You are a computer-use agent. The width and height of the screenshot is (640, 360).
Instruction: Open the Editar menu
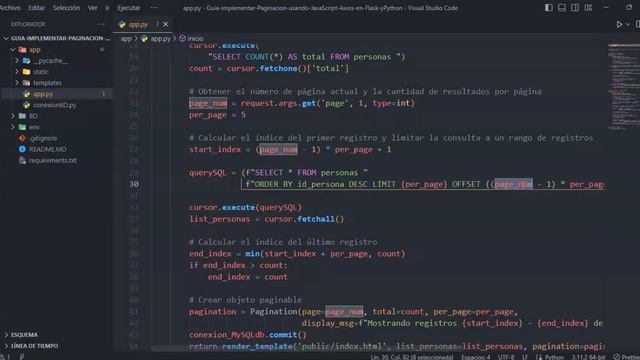coord(36,8)
